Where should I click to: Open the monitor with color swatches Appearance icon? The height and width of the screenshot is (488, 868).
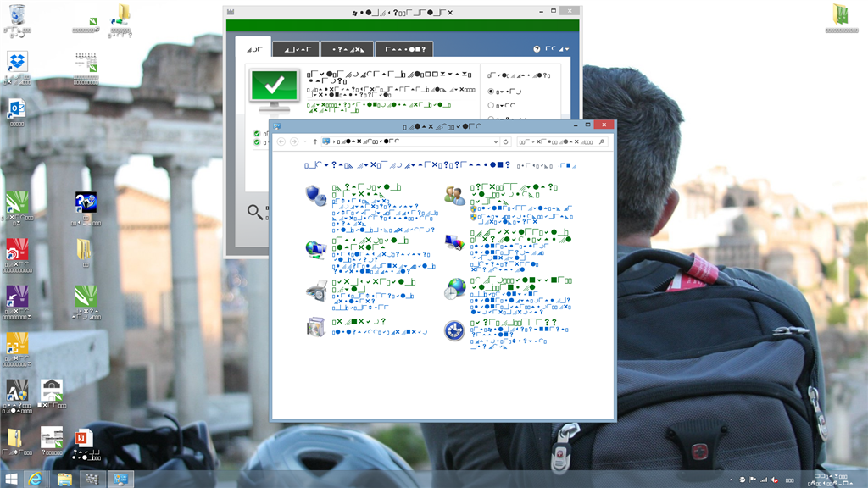point(454,242)
